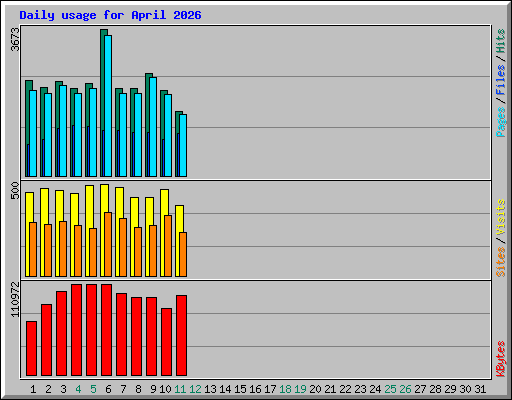Select the red KBytes bar for day 11
Viewport: 512px width, 400px height.
(181, 335)
